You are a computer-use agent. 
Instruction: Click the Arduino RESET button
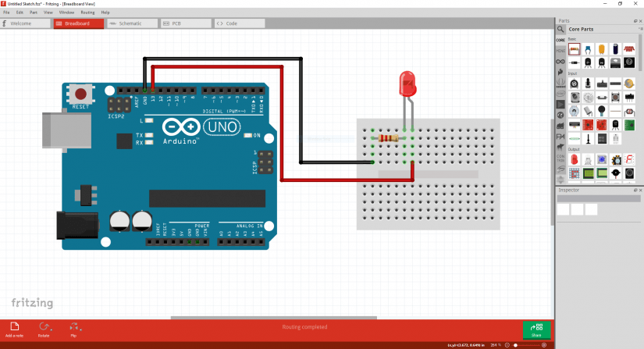[x=80, y=94]
